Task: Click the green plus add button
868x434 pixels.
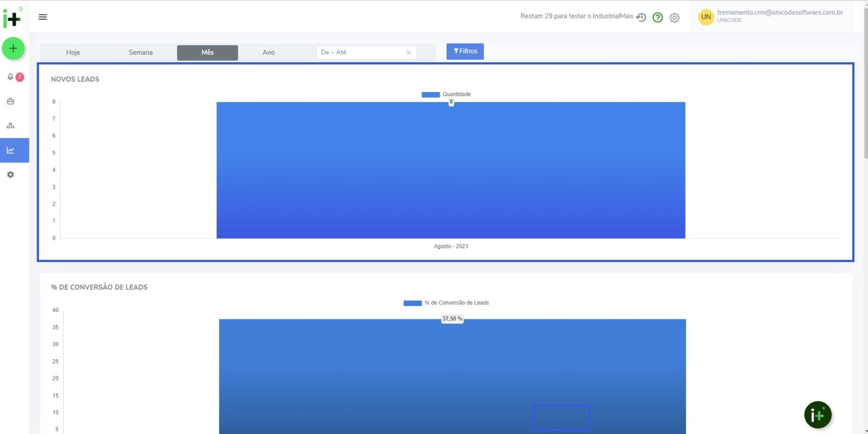Action: 13,49
